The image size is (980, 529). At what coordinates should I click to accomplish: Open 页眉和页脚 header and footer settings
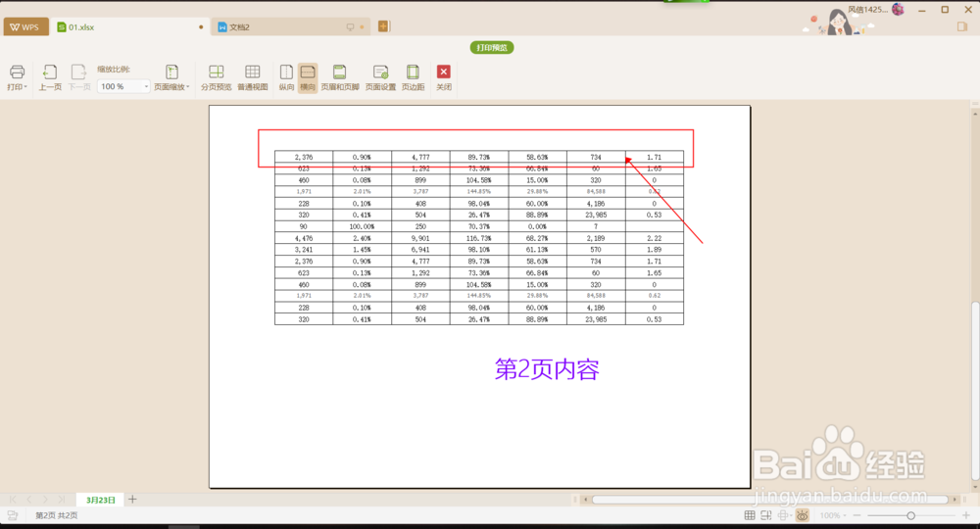point(340,77)
